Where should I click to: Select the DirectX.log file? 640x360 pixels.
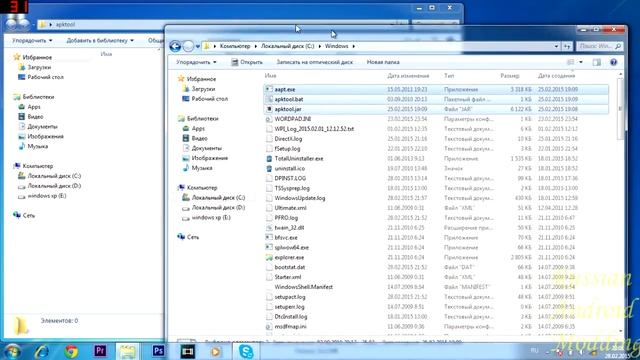coord(288,139)
